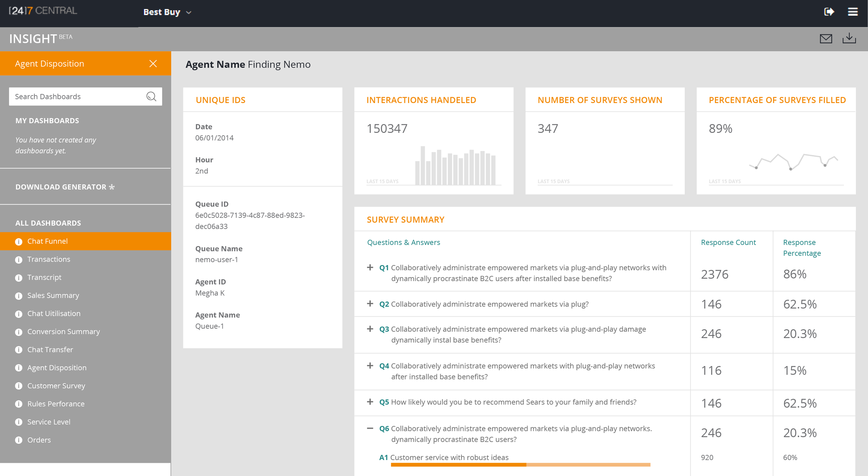
Task: Close the Agent Disposition panel
Action: tap(153, 63)
